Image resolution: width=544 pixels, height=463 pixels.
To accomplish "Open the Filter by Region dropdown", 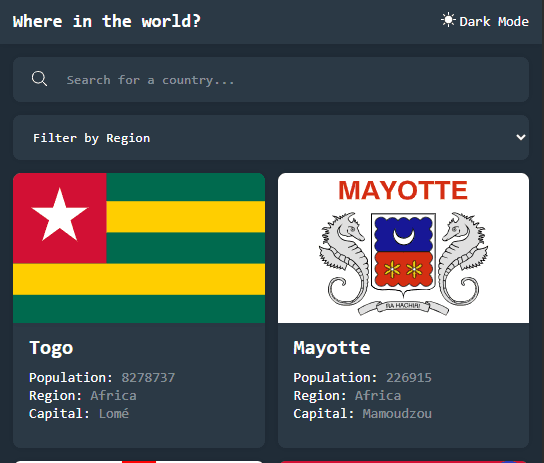I will pos(271,138).
